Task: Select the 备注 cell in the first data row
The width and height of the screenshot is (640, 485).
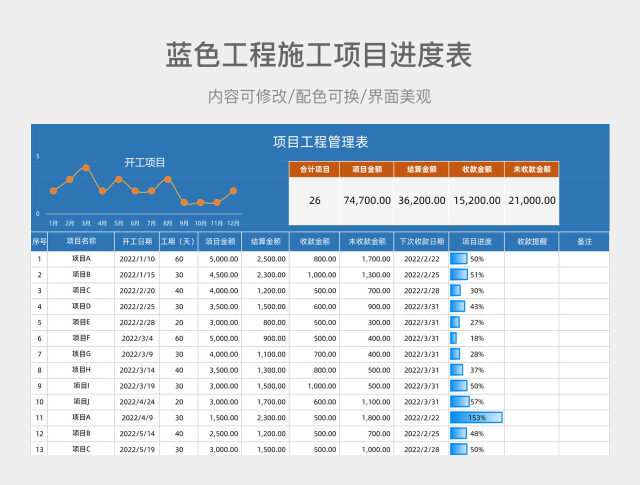Action: [x=584, y=258]
